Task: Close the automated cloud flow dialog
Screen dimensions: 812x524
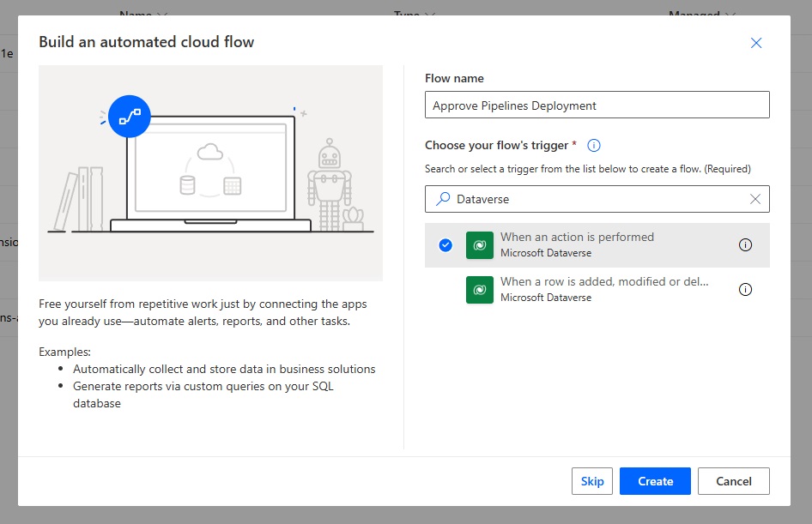Action: pos(756,43)
